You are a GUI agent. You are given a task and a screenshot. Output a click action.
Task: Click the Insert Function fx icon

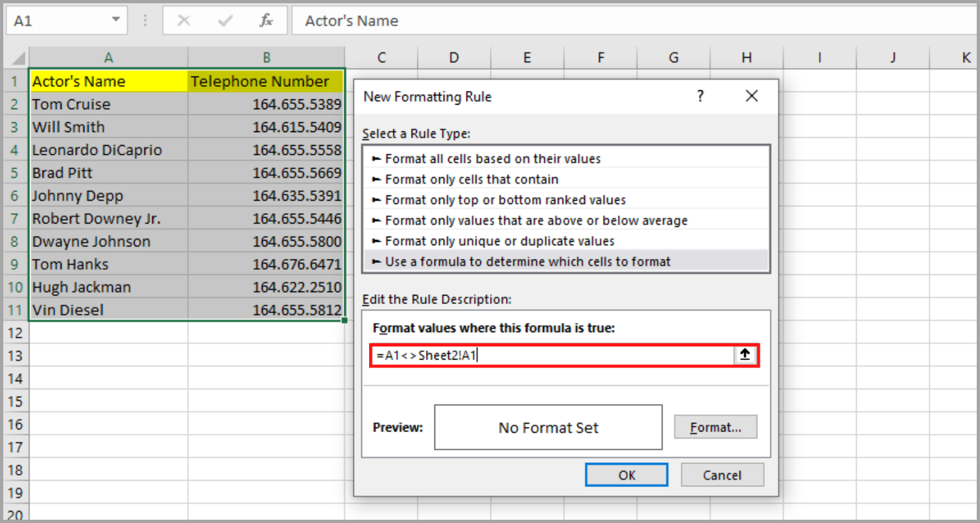tap(265, 20)
